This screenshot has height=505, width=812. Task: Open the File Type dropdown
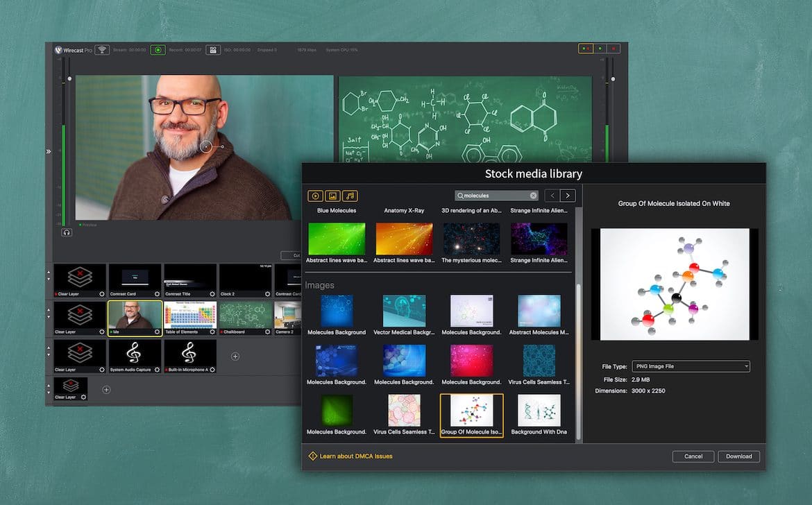pos(691,366)
